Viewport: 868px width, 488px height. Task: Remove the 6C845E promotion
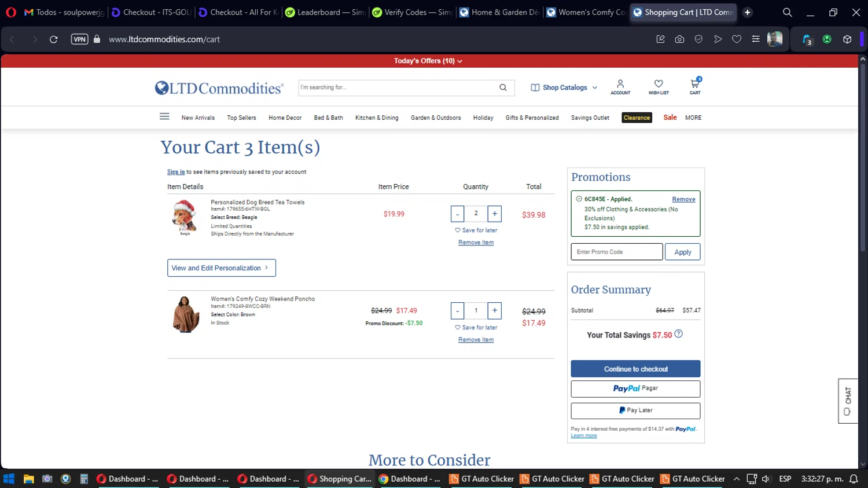click(683, 199)
